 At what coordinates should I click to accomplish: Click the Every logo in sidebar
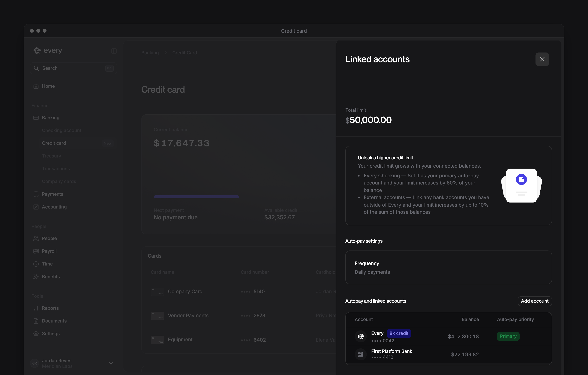click(48, 51)
